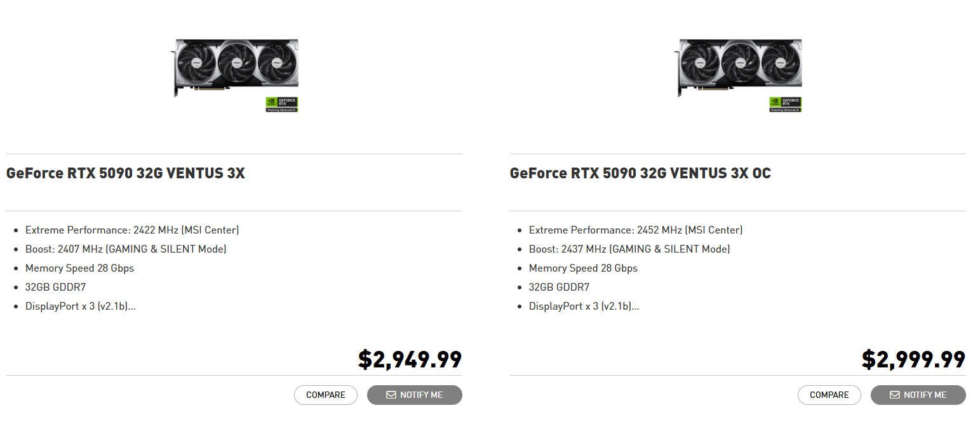Click the Extreme Performance 2422 MHz spec line
This screenshot has height=422, width=980.
pyautogui.click(x=132, y=230)
